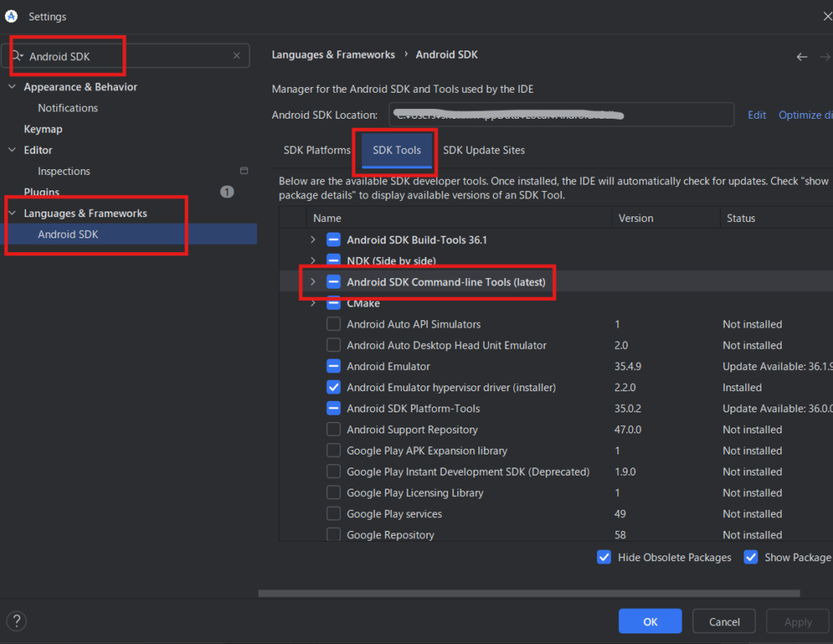The image size is (833, 644).
Task: Click the Plugins update count badge
Action: pos(227,192)
